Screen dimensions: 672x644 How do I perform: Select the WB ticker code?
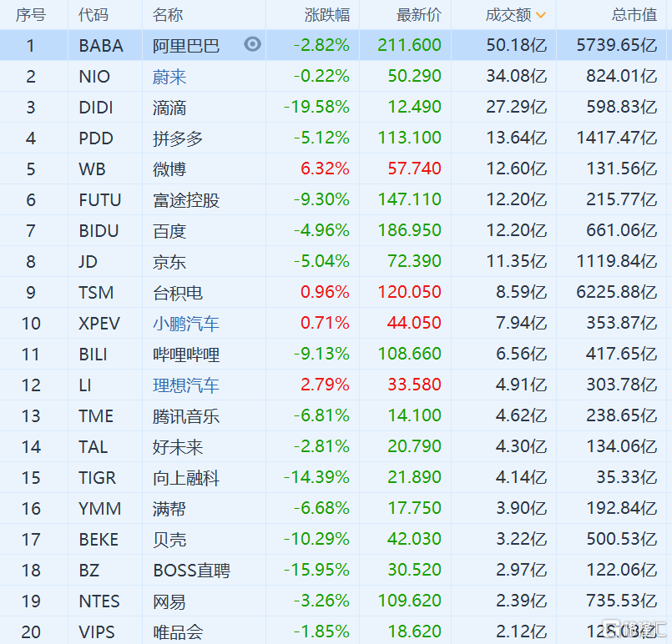pos(92,169)
